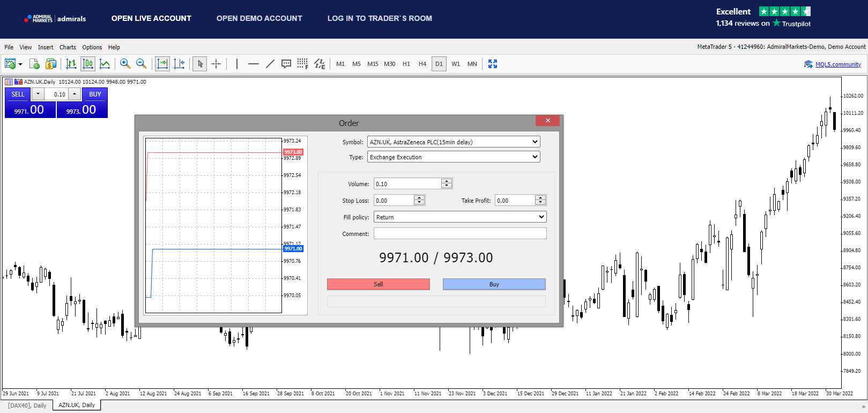The height and width of the screenshot is (413, 868).
Task: Select the AZN.UK, Daily chart tab
Action: pos(77,405)
